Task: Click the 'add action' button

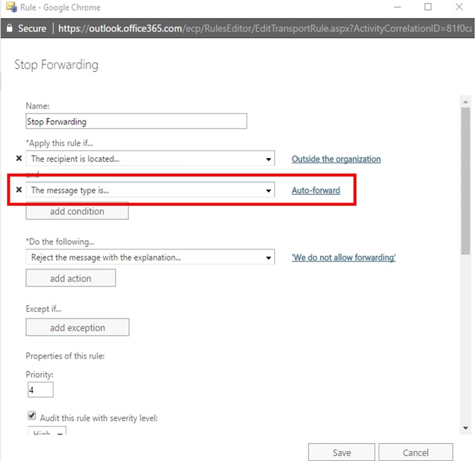Action: click(71, 278)
